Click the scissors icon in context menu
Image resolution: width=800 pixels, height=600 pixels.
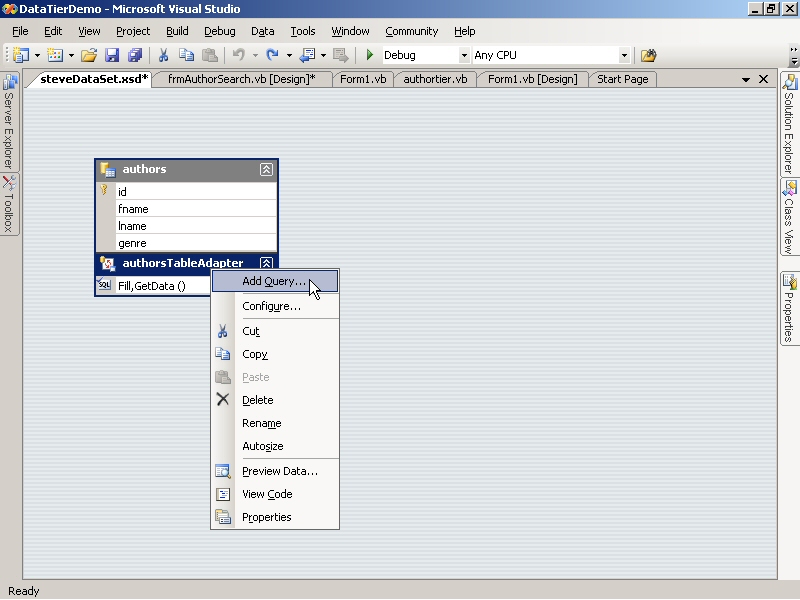(222, 331)
